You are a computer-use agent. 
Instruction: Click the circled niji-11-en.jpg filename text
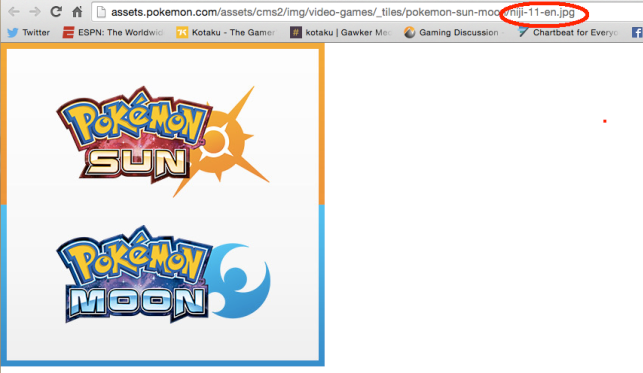pyautogui.click(x=542, y=12)
